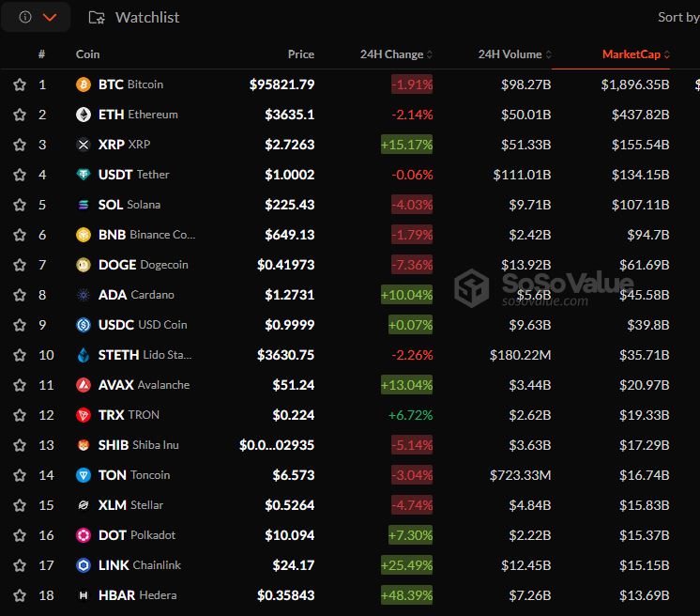Star Bitcoin to add to watchlist
This screenshot has height=616, width=700.
[20, 85]
